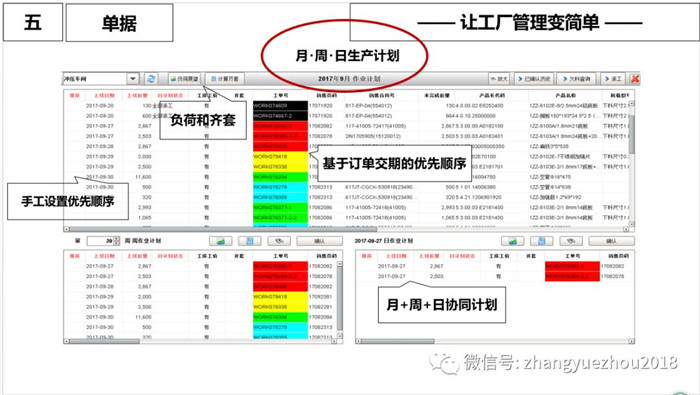Click preview eye icon in weekly plan toolbar
The image size is (700, 395).
(279, 241)
